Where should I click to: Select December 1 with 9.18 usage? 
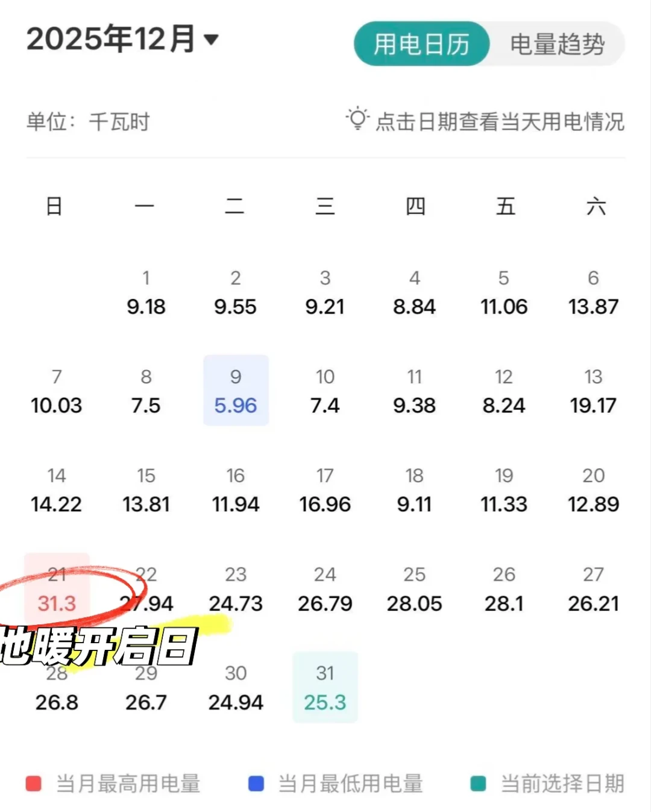(x=146, y=292)
